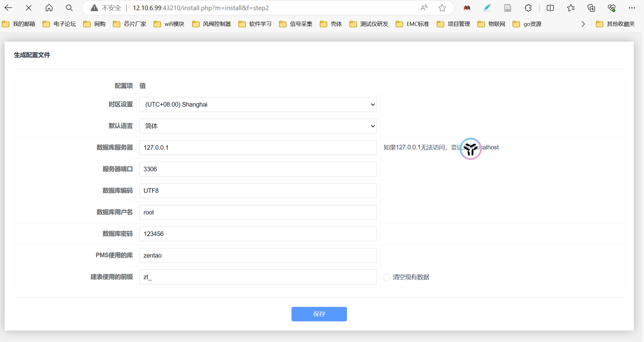This screenshot has width=644, height=342.
Task: Click the search magnifier icon in toolbar
Action: point(69,8)
